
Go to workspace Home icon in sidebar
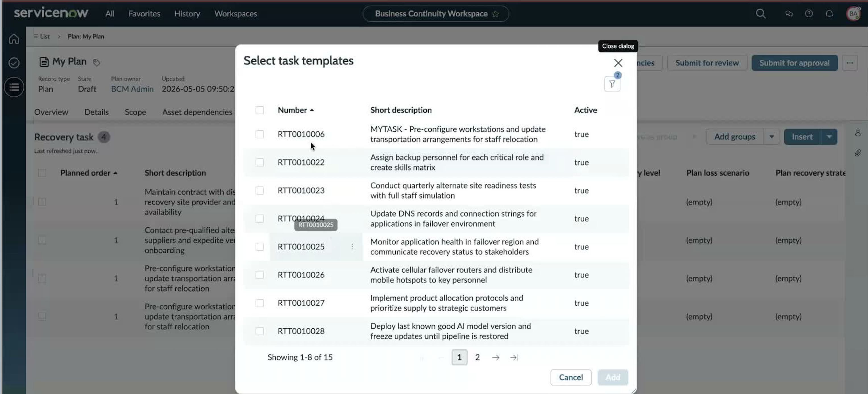(x=14, y=39)
